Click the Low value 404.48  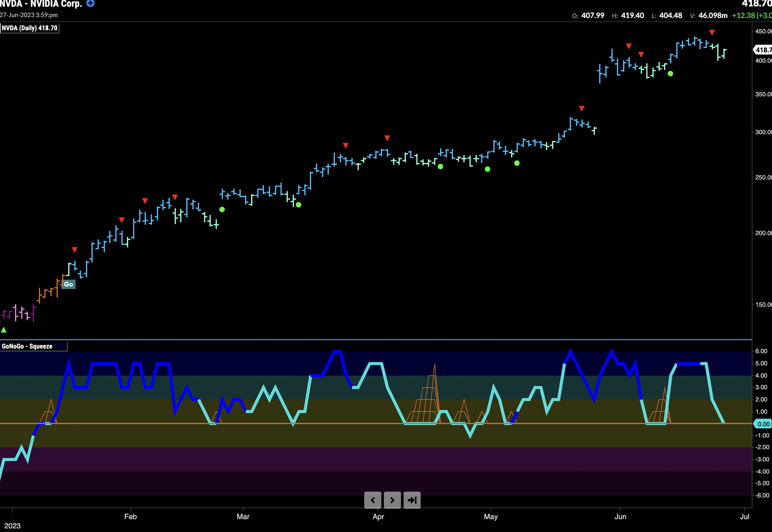(x=671, y=15)
